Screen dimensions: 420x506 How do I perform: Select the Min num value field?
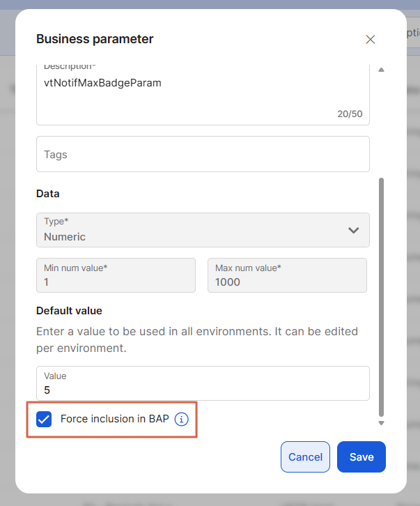coord(116,275)
